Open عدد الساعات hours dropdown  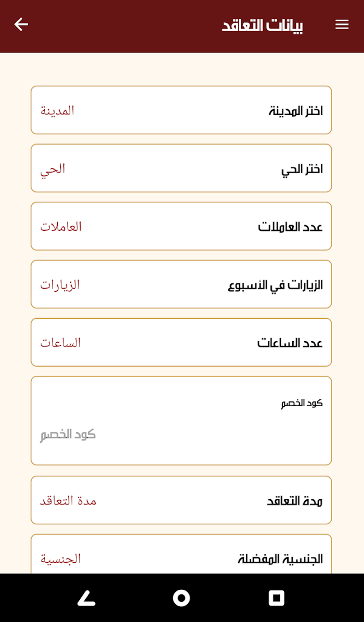click(x=181, y=342)
